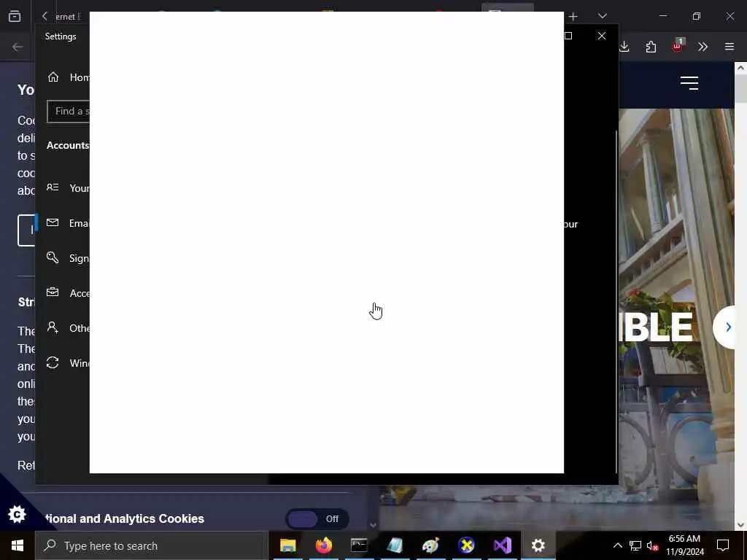Click the Type here to search box
The height and width of the screenshot is (560, 747).
pos(151,545)
